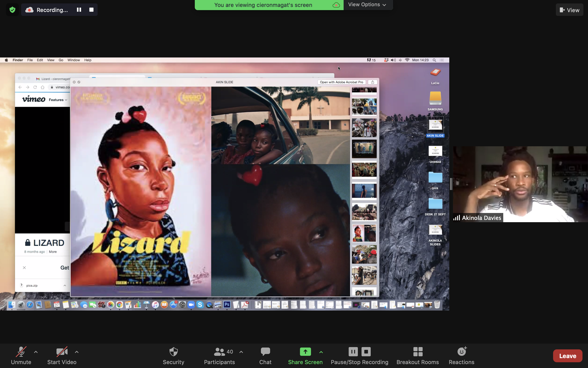Open Photoshop in the Dock
This screenshot has width=588, height=368.
227,305
